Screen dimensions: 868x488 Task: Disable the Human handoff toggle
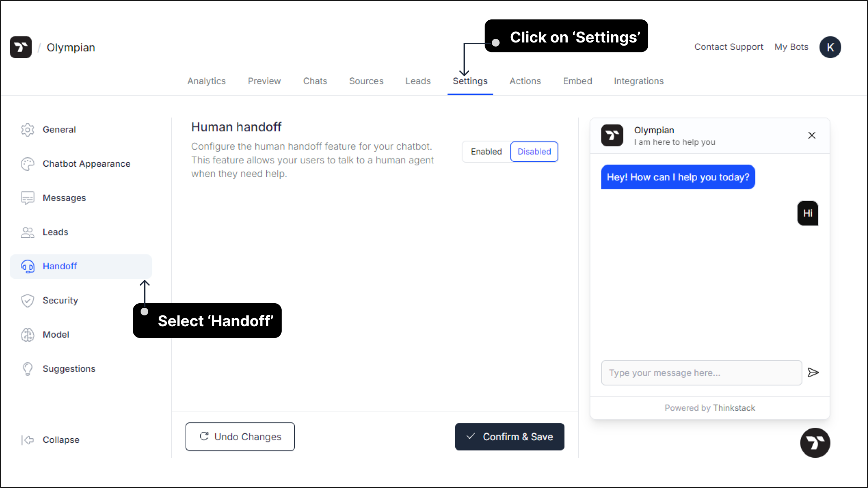click(534, 151)
